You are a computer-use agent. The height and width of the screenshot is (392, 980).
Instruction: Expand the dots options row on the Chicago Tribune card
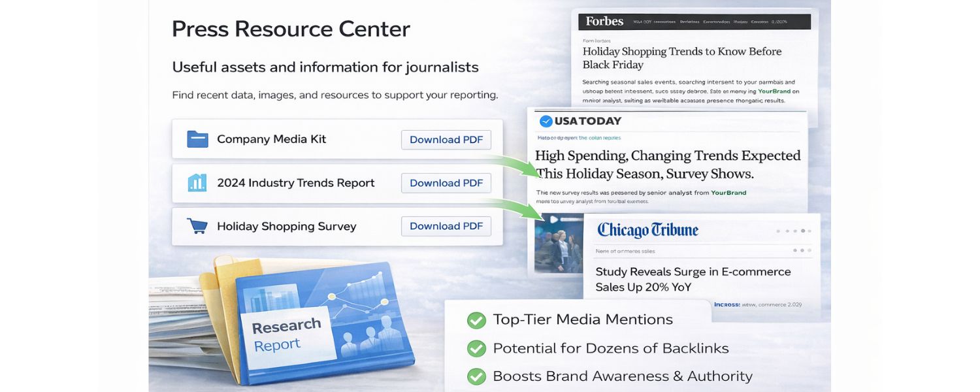pos(794,231)
